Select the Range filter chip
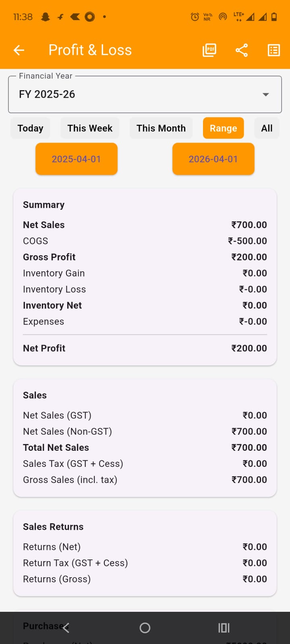This screenshot has width=290, height=644. (x=223, y=128)
